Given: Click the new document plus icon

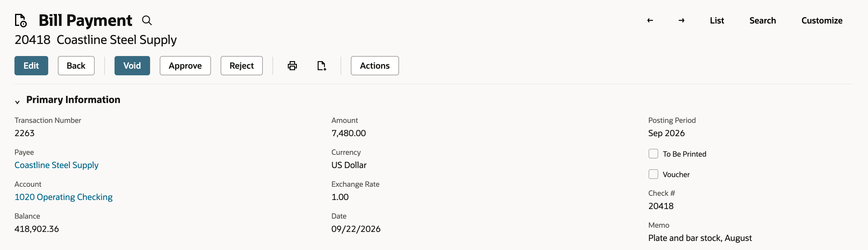Looking at the screenshot, I should click(322, 66).
